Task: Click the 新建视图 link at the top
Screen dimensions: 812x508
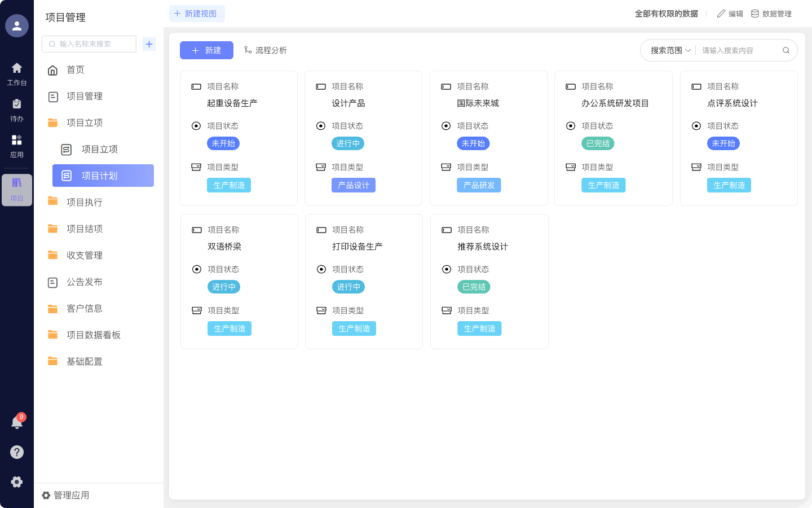Action: 197,13
